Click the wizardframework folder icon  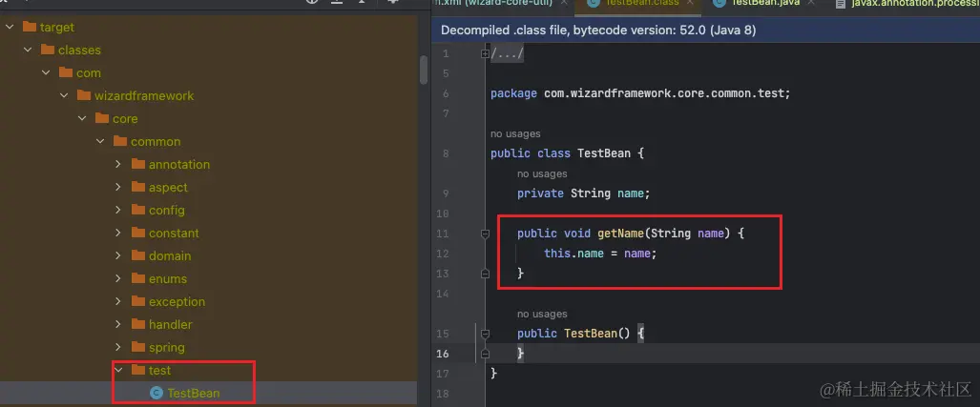pyautogui.click(x=83, y=95)
